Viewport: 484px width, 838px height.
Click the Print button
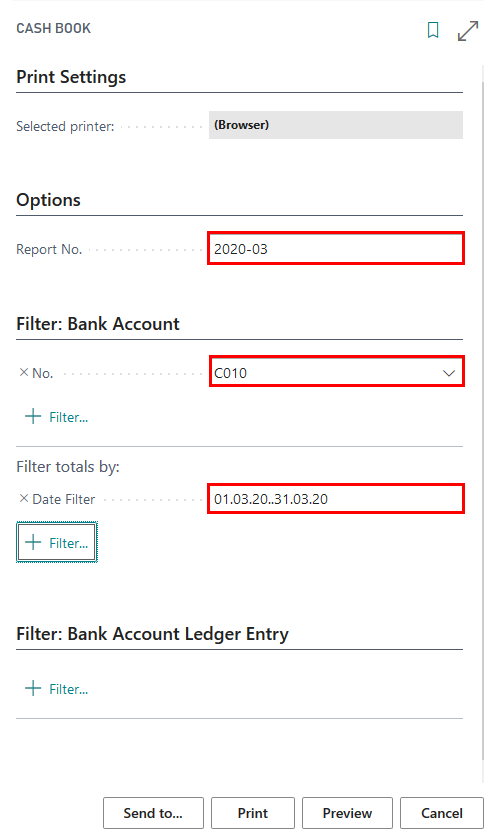[x=253, y=813]
